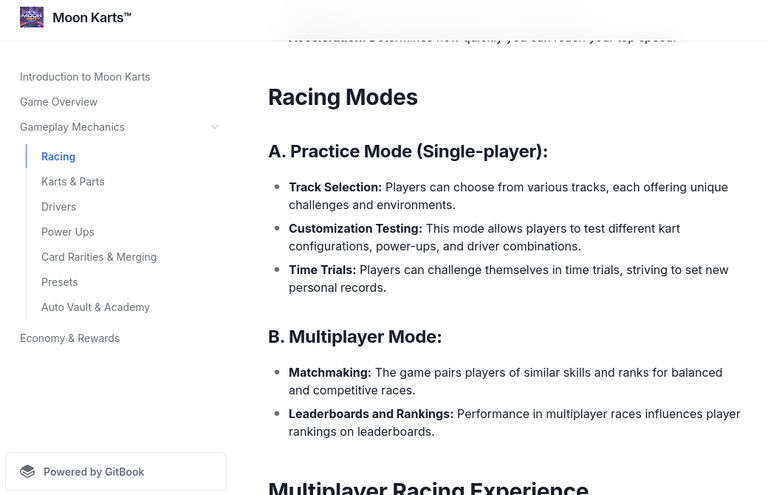Viewport: 768px width, 495px height.
Task: Click the Multiplayer Racing Experience heading
Action: point(429,488)
